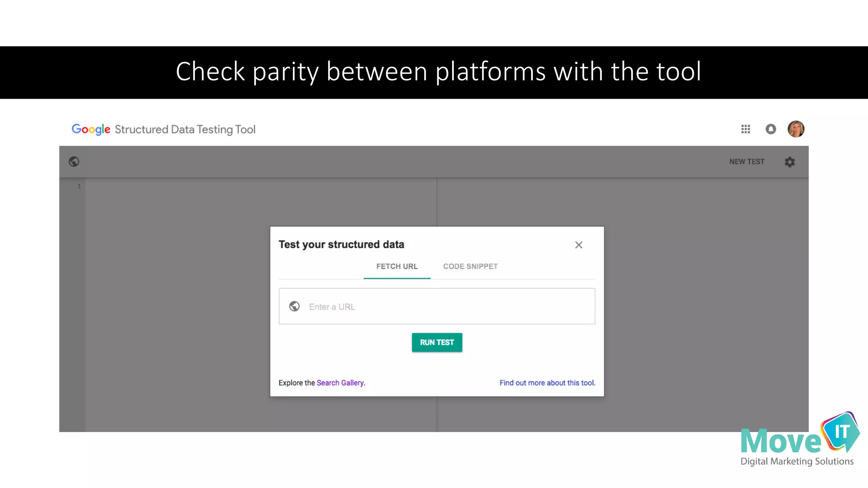
Task: Click the globe icon inside the URL field
Action: pyautogui.click(x=295, y=306)
